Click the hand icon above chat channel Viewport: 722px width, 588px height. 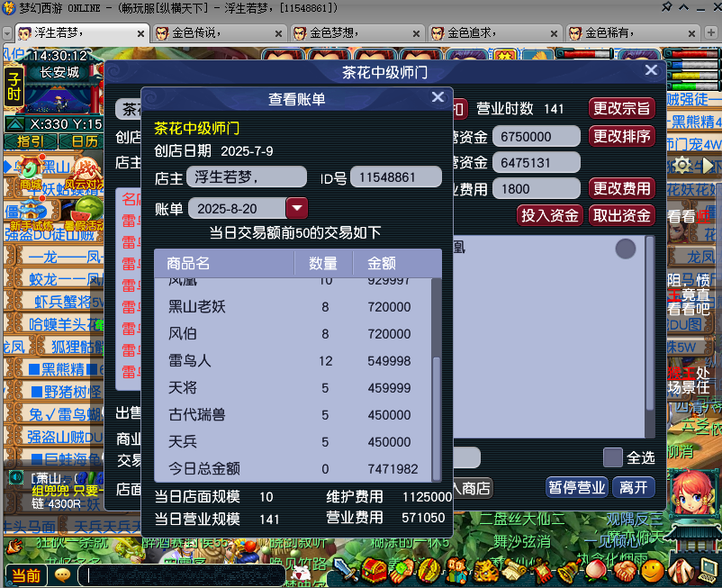coord(14,546)
